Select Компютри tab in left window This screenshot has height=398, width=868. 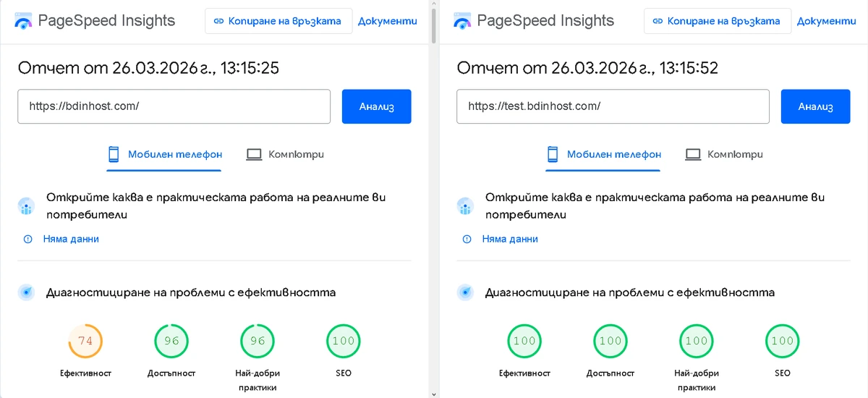pos(285,154)
